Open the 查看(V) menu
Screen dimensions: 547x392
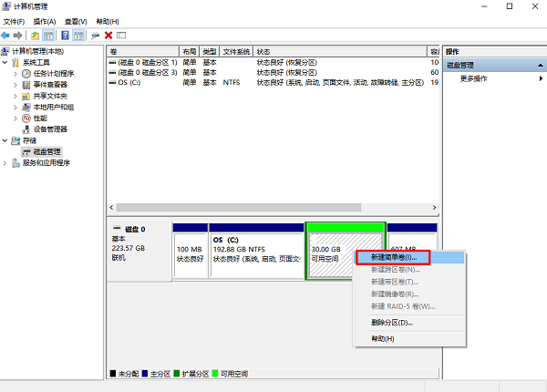point(76,22)
